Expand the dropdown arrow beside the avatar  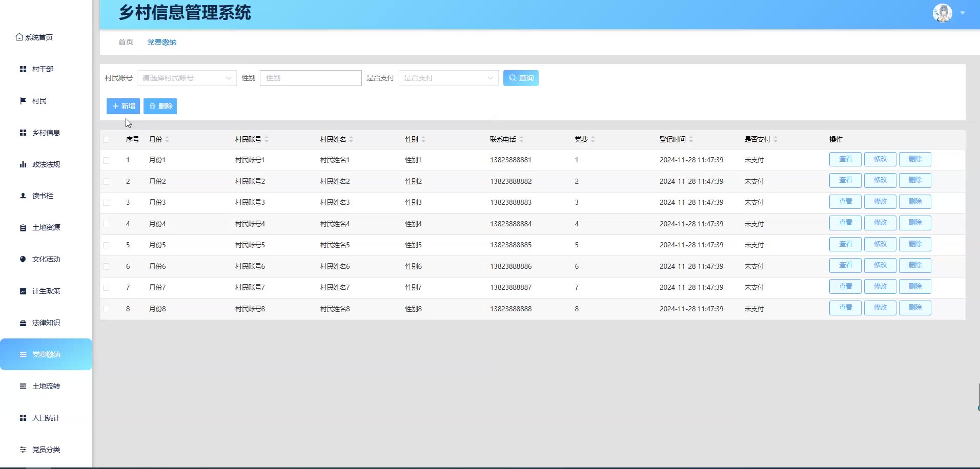pos(963,13)
